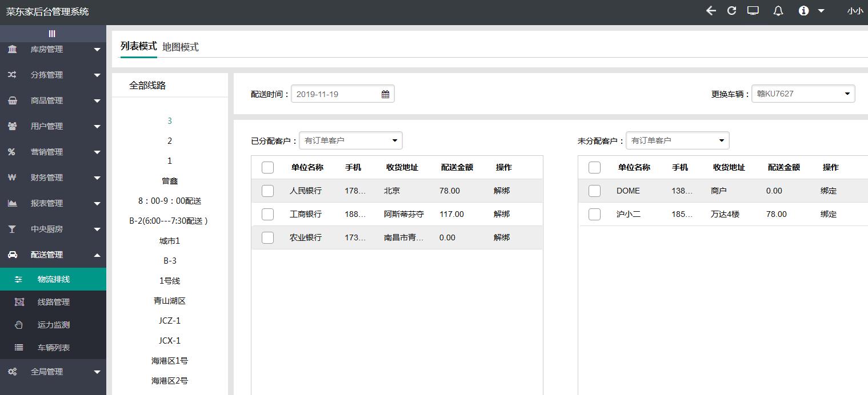
Task: Click 绑定 for 沪小二
Action: 828,214
